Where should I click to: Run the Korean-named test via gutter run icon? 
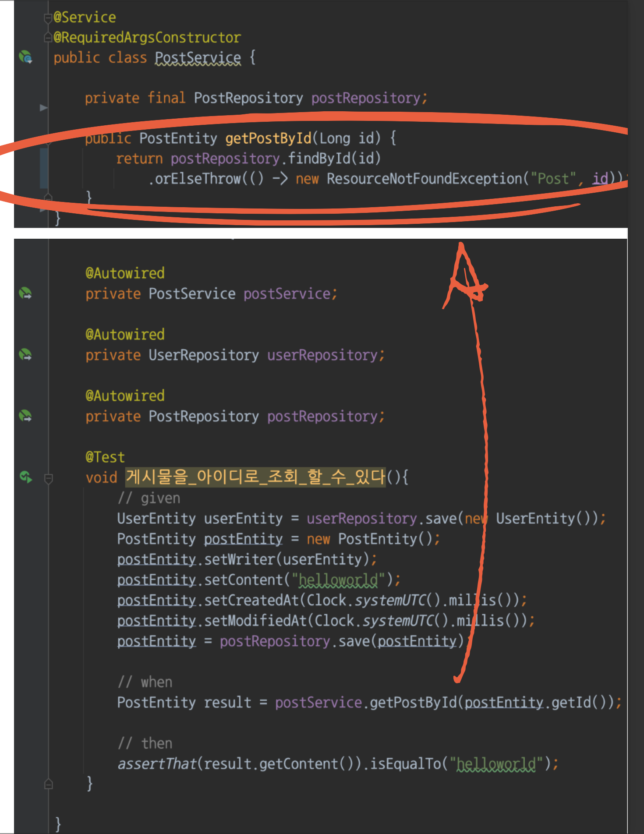[x=26, y=477]
